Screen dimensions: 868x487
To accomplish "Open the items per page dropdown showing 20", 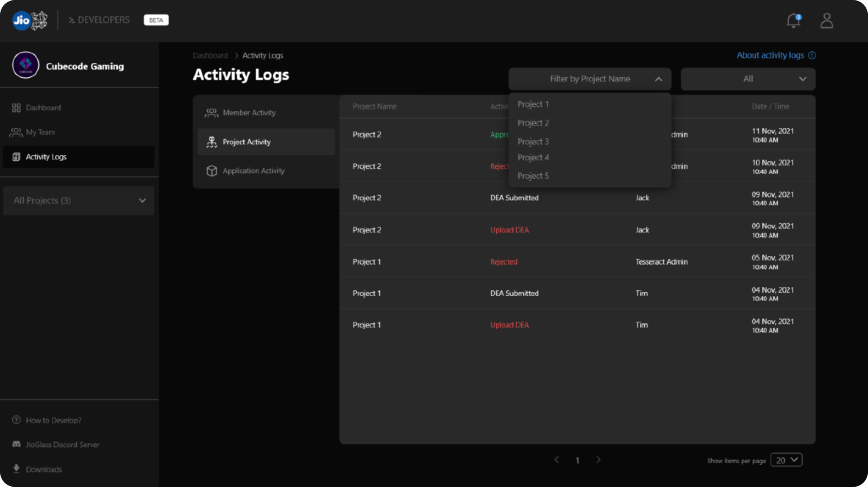I will point(787,460).
